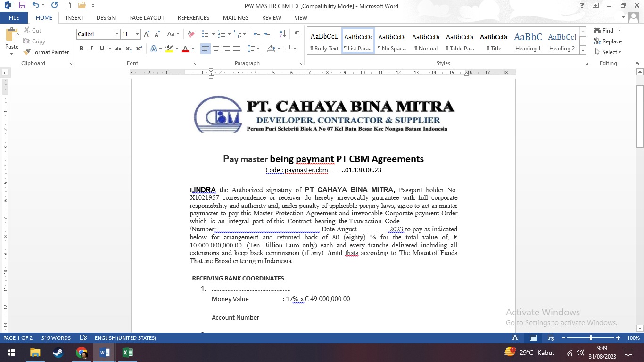The height and width of the screenshot is (362, 644).
Task: Click the Grow Font icon
Action: [x=147, y=34]
